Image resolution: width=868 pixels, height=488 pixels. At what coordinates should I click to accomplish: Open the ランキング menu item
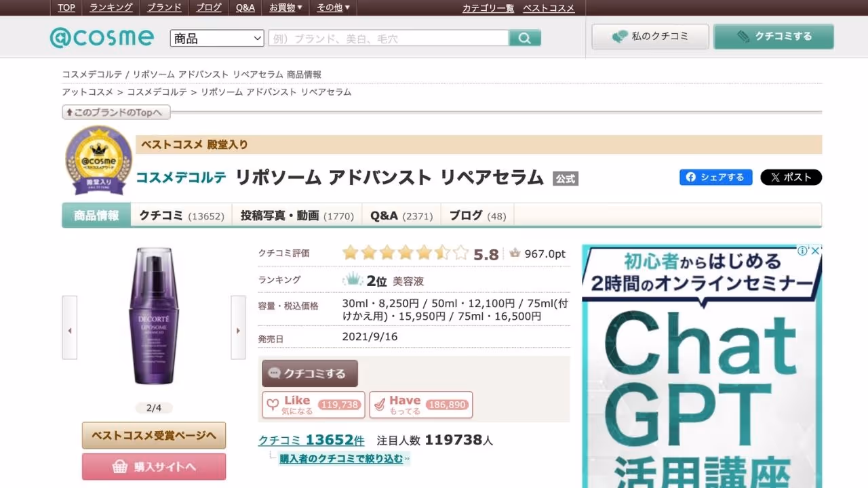(x=111, y=7)
